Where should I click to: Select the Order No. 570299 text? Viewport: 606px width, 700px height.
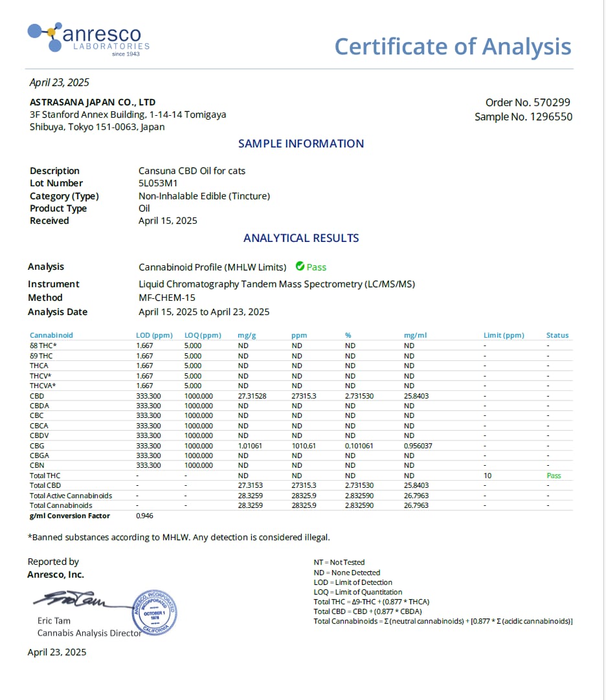(x=528, y=103)
